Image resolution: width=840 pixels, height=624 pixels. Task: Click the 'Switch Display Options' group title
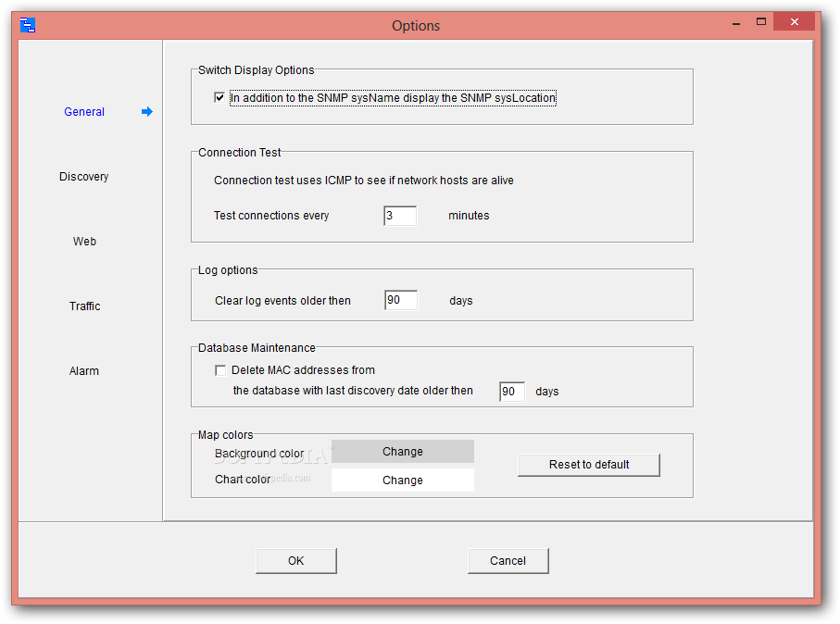click(x=256, y=70)
